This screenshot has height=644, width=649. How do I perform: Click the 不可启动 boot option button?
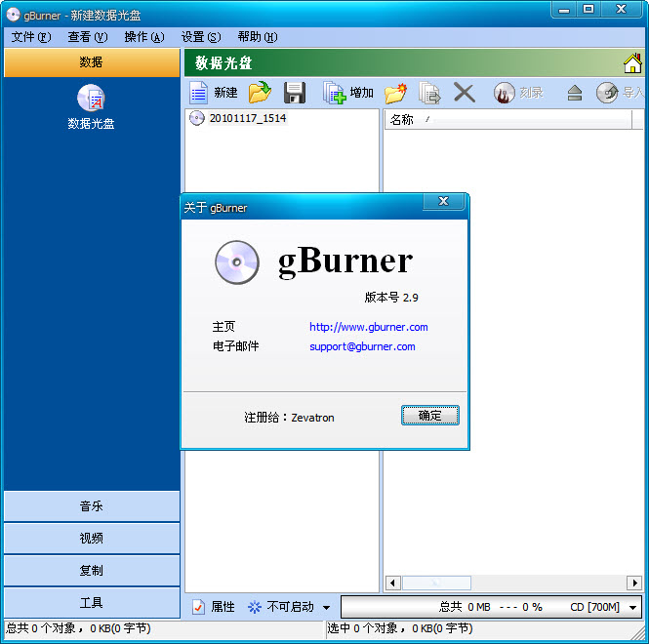click(281, 607)
